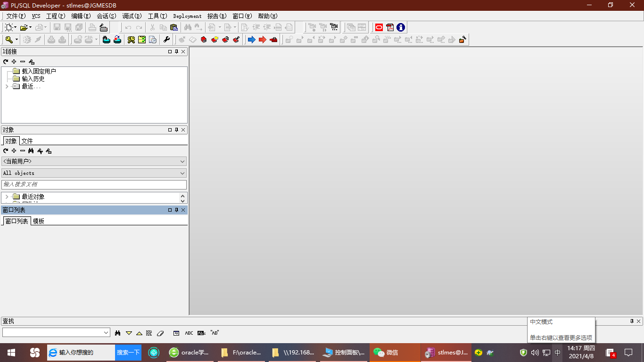Click the New file toolbar icon
This screenshot has height=362, width=644.
point(9,27)
